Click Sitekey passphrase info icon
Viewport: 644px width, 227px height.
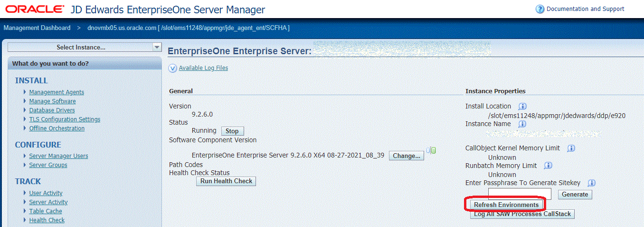(591, 183)
